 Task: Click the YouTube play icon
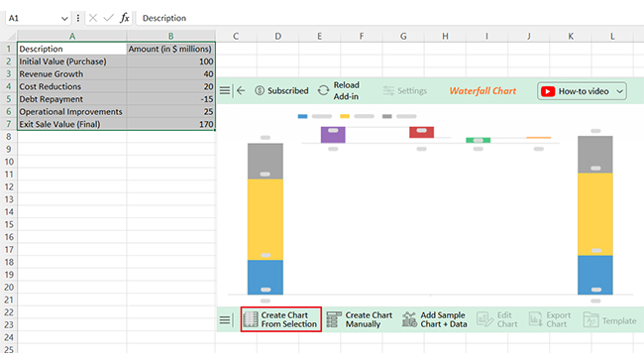pos(548,91)
